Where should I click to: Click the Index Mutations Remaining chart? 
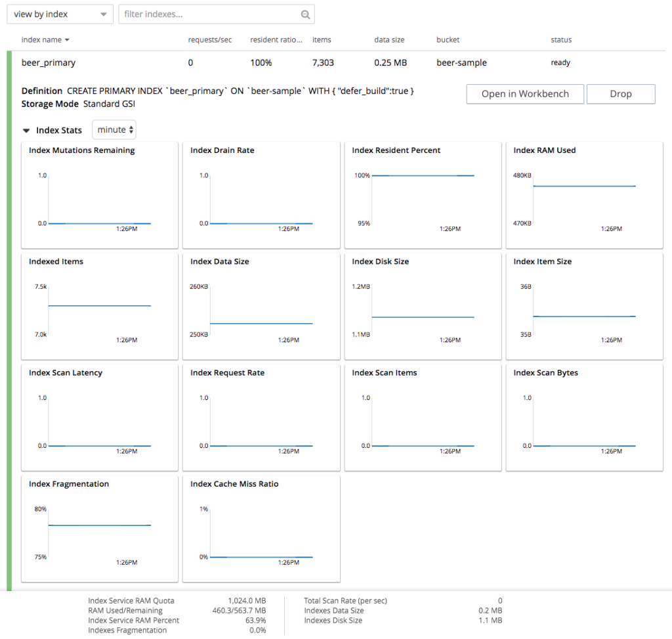coord(99,194)
